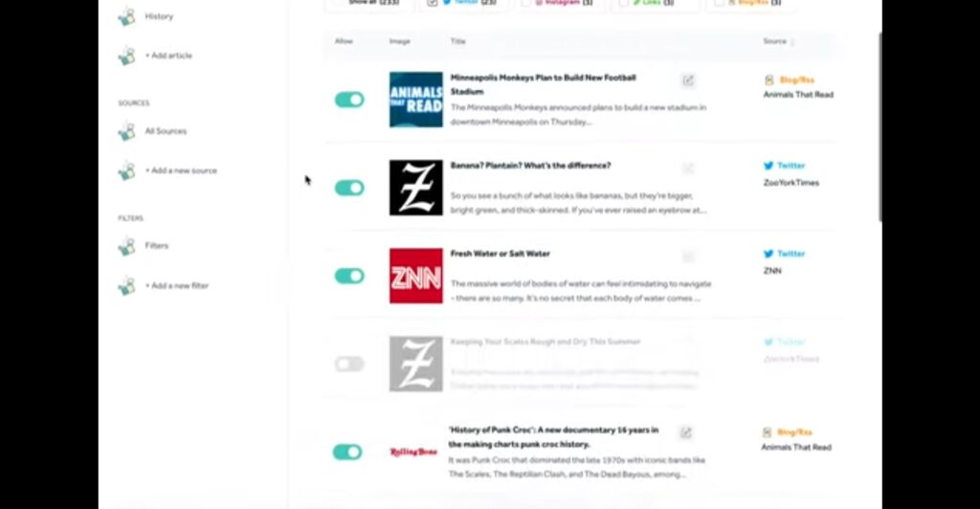Image resolution: width=980 pixels, height=509 pixels.
Task: Open 'Banana? Plantain? What's the difference?' article
Action: pyautogui.click(x=530, y=166)
